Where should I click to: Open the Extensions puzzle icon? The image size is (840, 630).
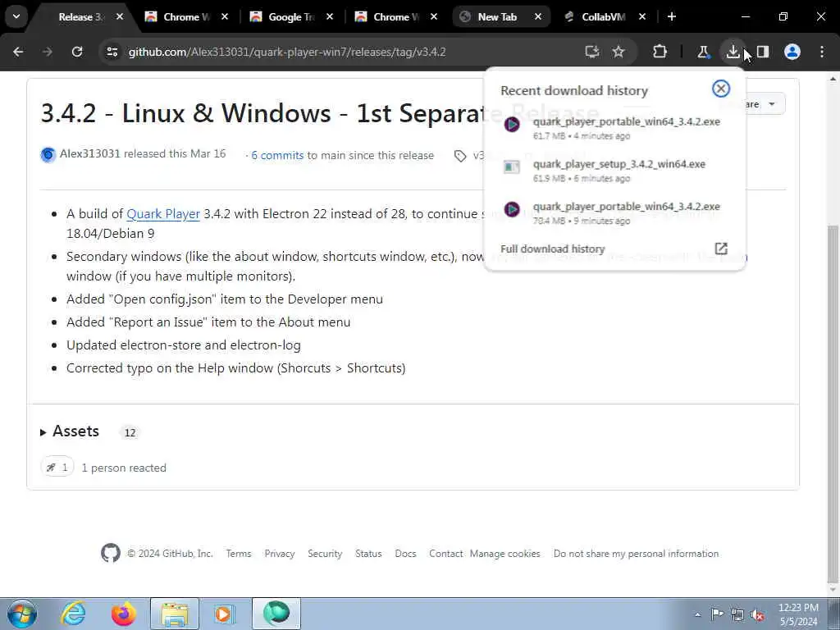(660, 52)
